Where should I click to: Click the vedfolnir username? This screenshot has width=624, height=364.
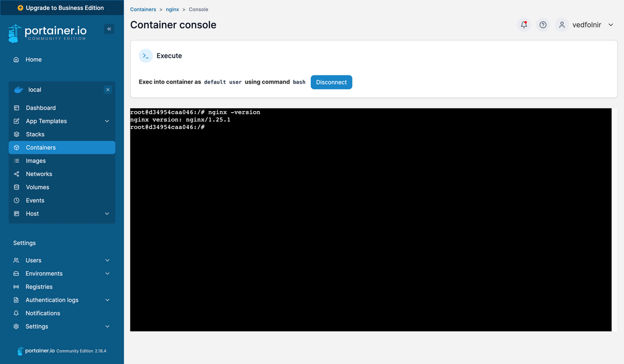[587, 25]
